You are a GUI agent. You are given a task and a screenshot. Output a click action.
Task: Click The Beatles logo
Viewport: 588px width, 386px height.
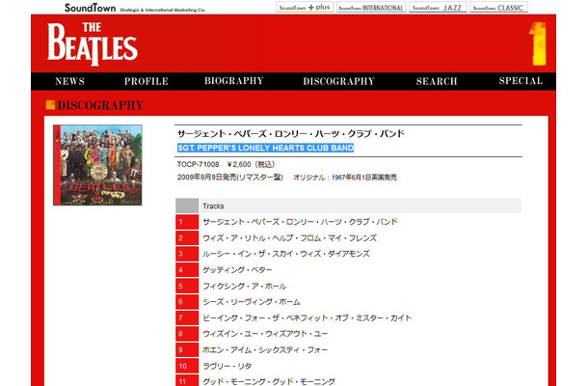point(93,43)
